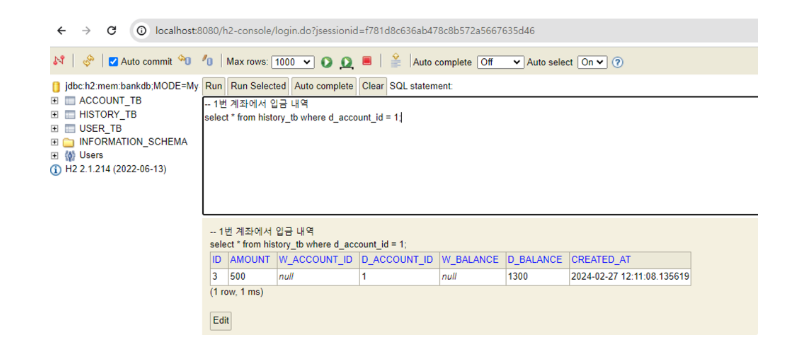Click the H2 version info icon

pyautogui.click(x=56, y=170)
